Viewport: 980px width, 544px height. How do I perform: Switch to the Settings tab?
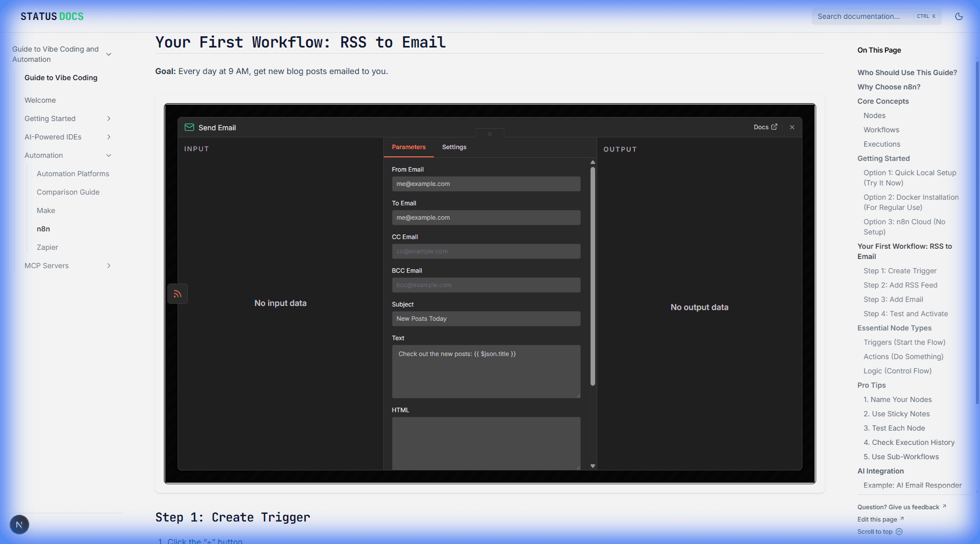[454, 147]
